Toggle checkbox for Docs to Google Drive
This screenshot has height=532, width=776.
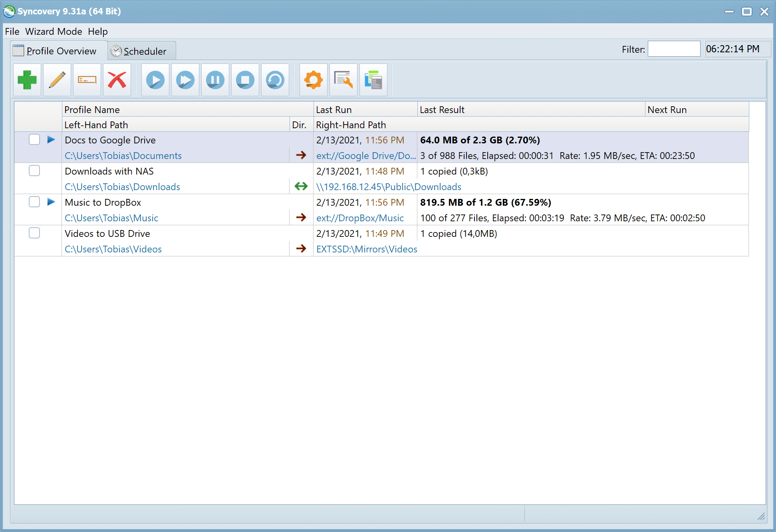34,140
